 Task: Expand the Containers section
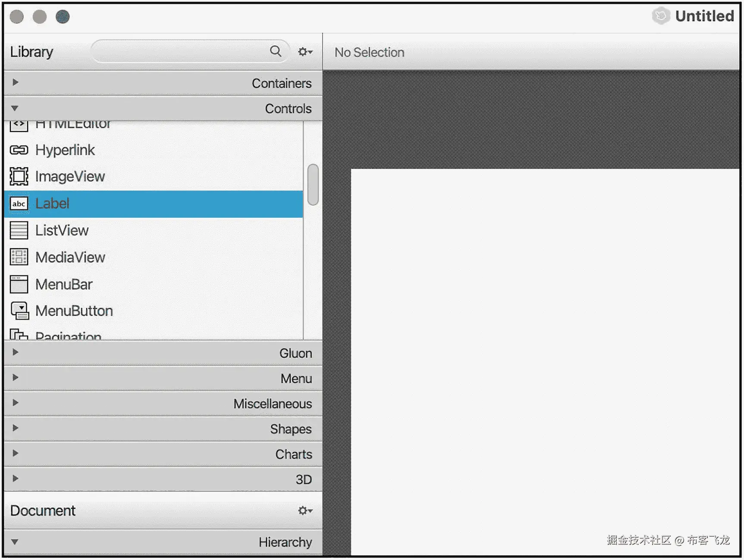163,83
